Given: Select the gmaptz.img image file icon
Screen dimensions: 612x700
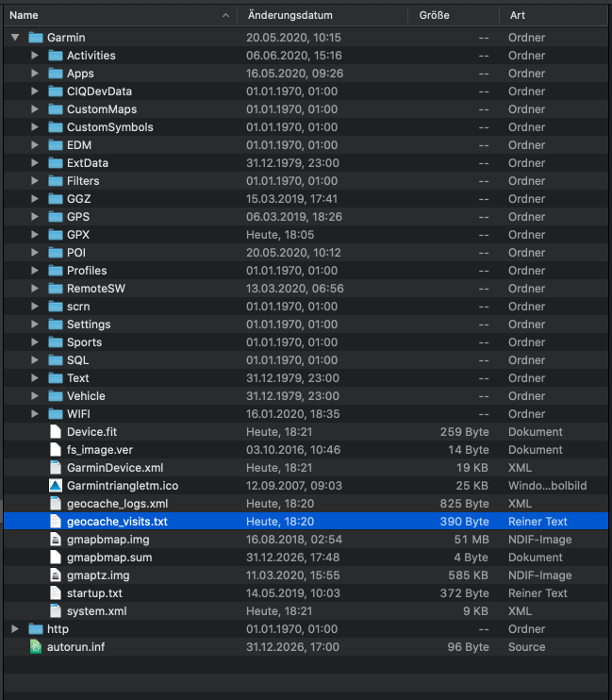Looking at the screenshot, I should coord(56,575).
